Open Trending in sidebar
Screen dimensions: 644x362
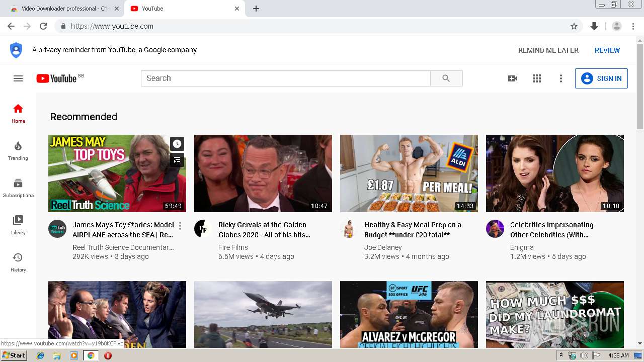coord(18,151)
